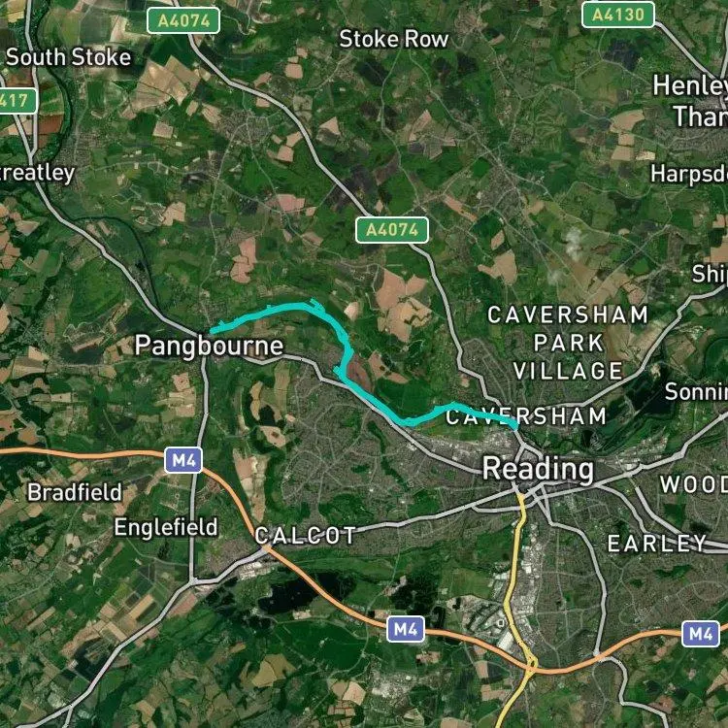
Task: Click the A4074 road shield near Stoke Row
Action: 182,21
